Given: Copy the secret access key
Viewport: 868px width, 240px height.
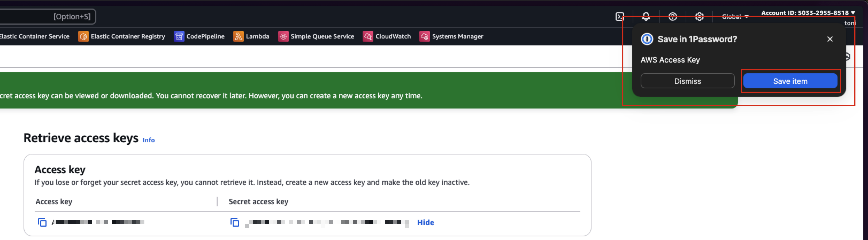Looking at the screenshot, I should pyautogui.click(x=235, y=222).
